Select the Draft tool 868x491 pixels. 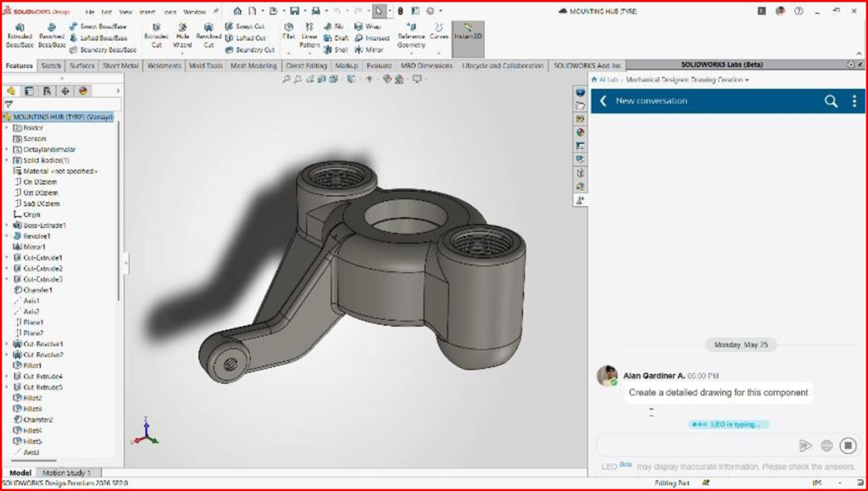337,37
